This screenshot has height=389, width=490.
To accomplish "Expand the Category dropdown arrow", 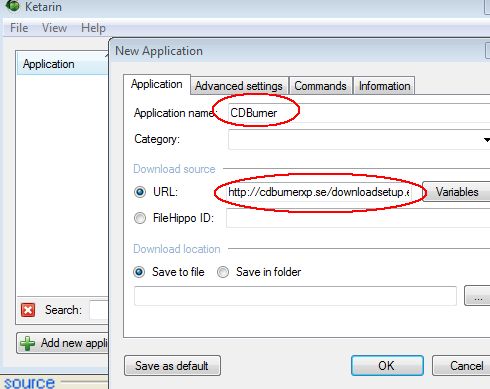I will pos(487,140).
